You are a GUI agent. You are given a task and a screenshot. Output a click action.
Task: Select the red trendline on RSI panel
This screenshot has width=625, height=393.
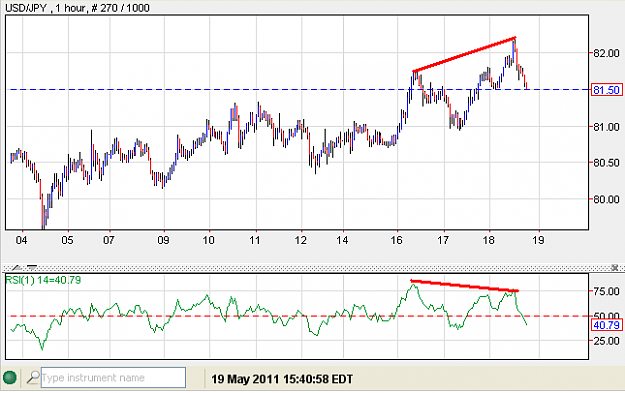465,286
